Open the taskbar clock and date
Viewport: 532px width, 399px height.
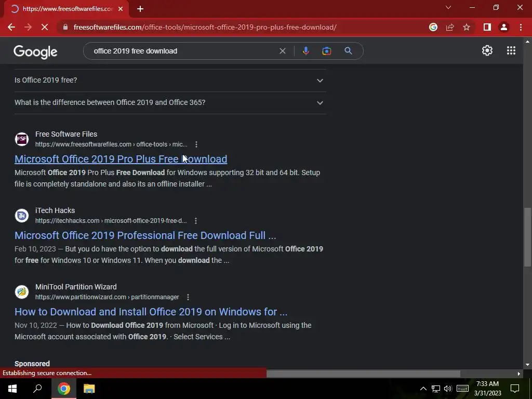[487, 389]
